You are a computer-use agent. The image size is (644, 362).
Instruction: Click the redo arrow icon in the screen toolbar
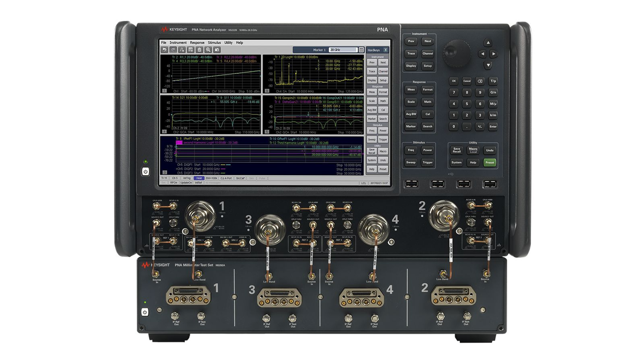[x=173, y=50]
